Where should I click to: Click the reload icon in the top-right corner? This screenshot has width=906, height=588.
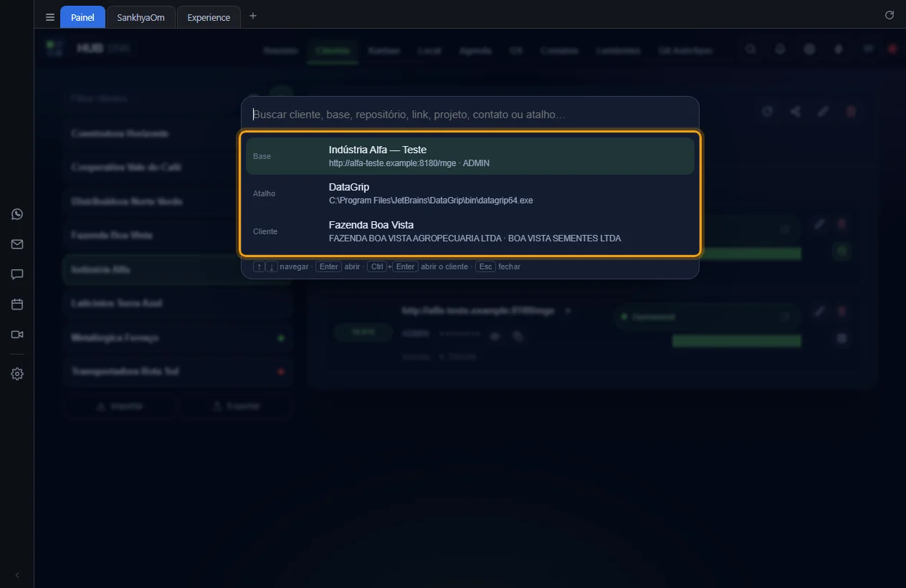point(890,15)
